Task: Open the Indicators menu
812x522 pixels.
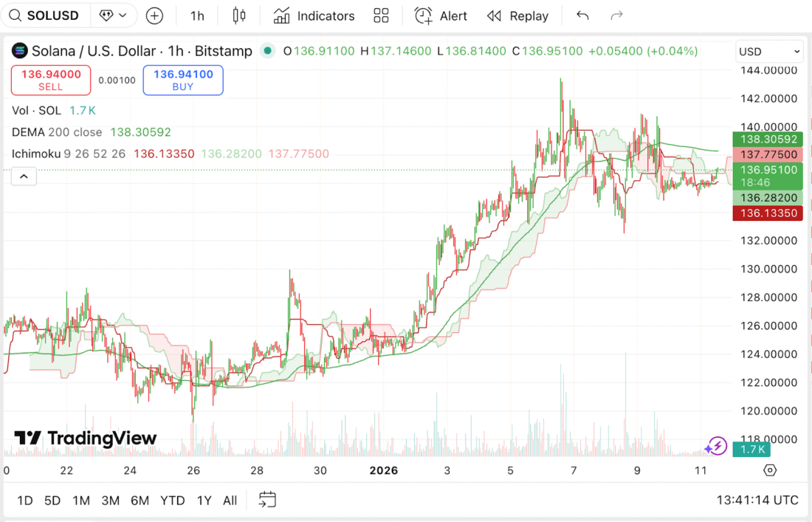Action: 314,16
